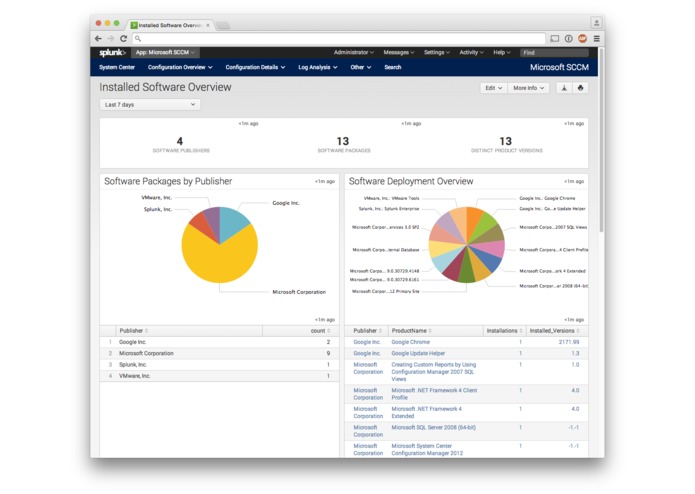Viewport: 695px width, 494px height.
Task: Click the page vertical scrollbar
Action: pos(601,140)
